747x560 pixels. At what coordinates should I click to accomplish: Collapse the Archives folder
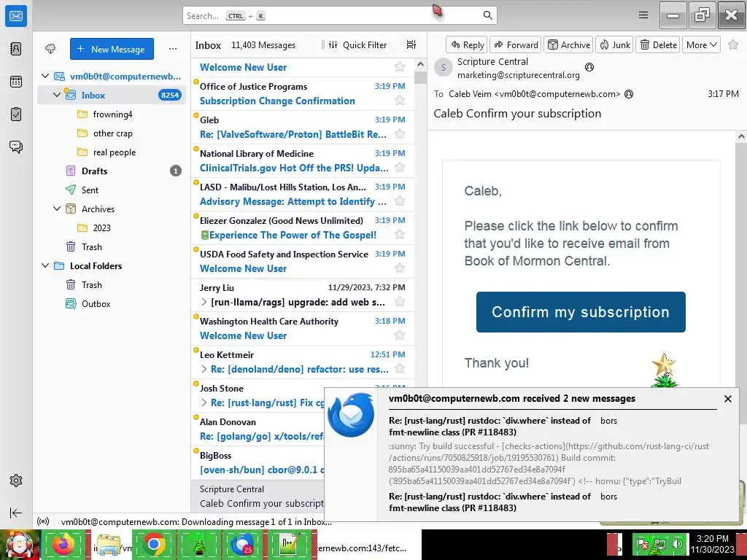click(57, 209)
